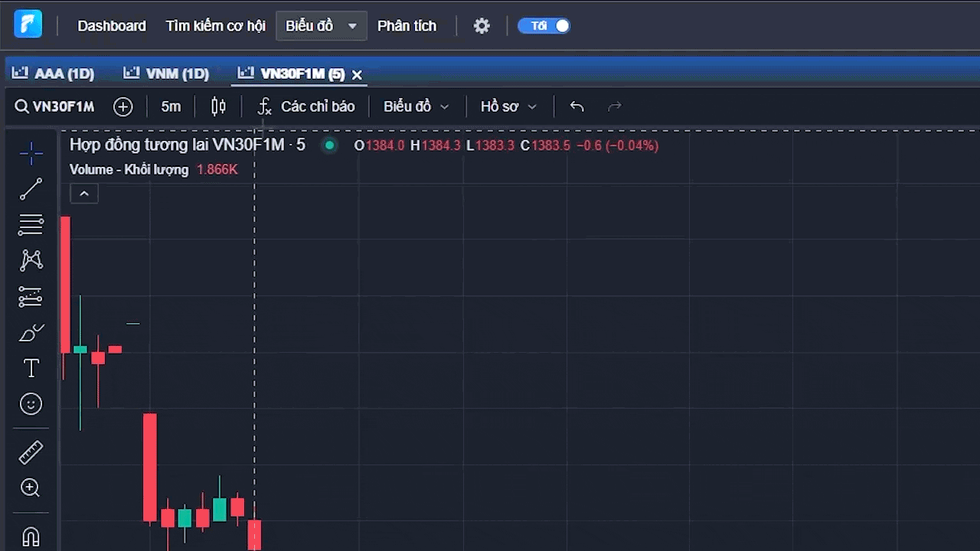The width and height of the screenshot is (980, 551).
Task: Toggle magnet mode for drawings
Action: click(31, 536)
